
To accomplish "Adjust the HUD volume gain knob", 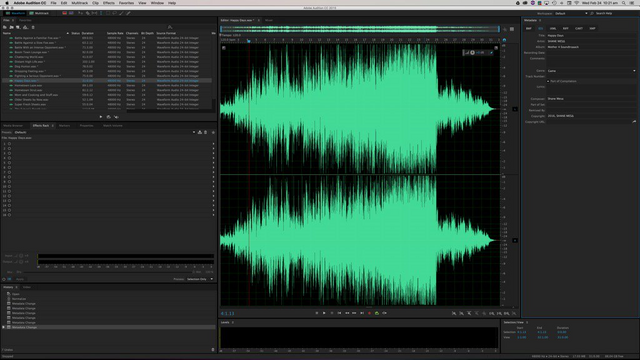I will 473,53.
